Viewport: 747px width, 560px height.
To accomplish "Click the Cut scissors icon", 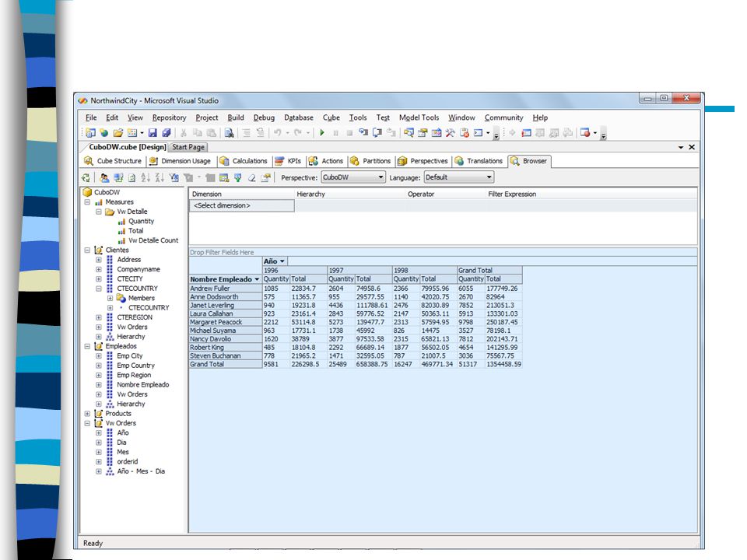I will [x=184, y=133].
